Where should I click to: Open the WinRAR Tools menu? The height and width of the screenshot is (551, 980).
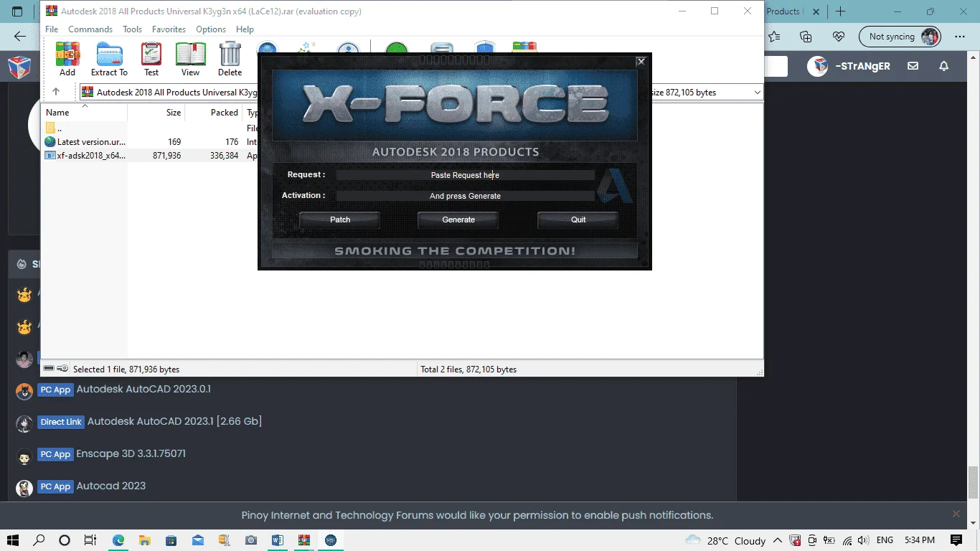[x=132, y=29]
